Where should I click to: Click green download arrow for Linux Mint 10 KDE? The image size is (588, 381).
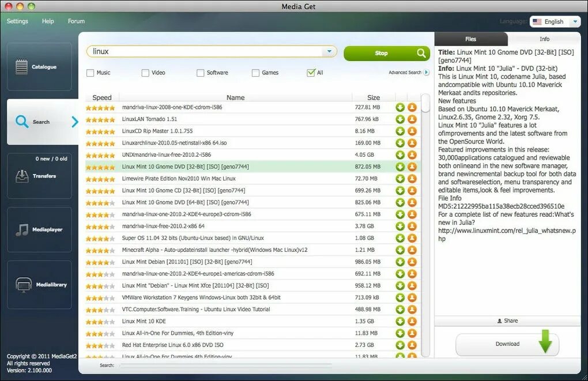[400, 322]
